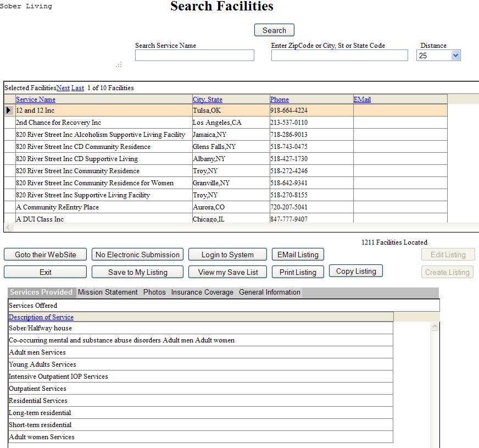The image size is (479, 448).
Task: Select the row indicator arrow for 12 and 12 Inc
Action: (x=9, y=110)
